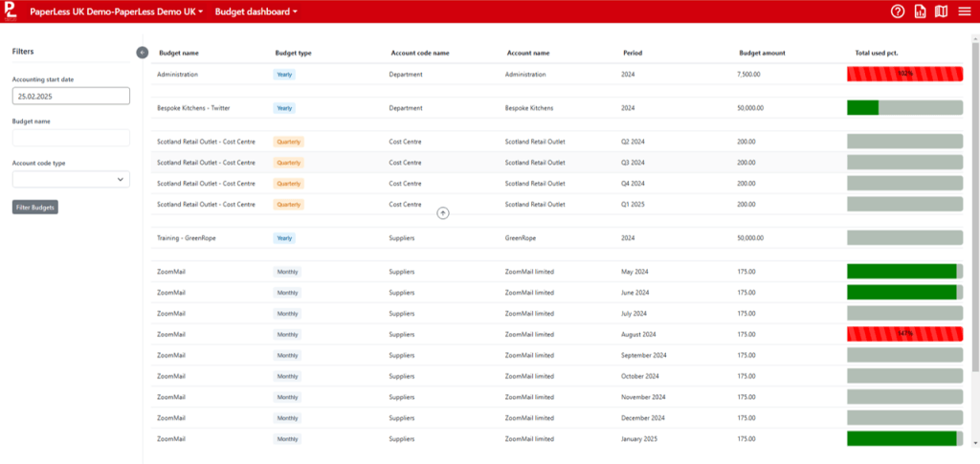Expand the Account code type dropdown

coord(71,179)
